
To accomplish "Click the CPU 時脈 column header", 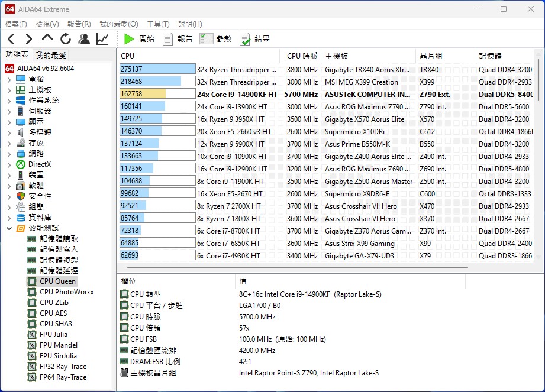I will pos(302,56).
